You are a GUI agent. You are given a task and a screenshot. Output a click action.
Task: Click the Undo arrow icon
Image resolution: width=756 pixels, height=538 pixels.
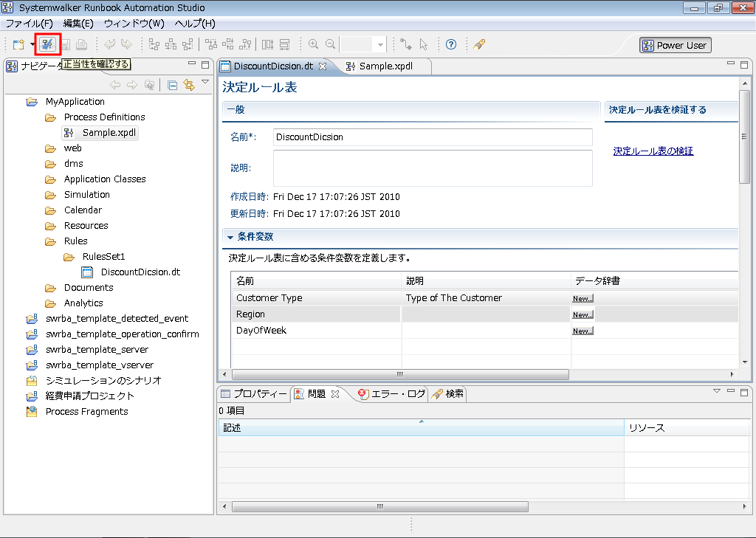coord(110,45)
